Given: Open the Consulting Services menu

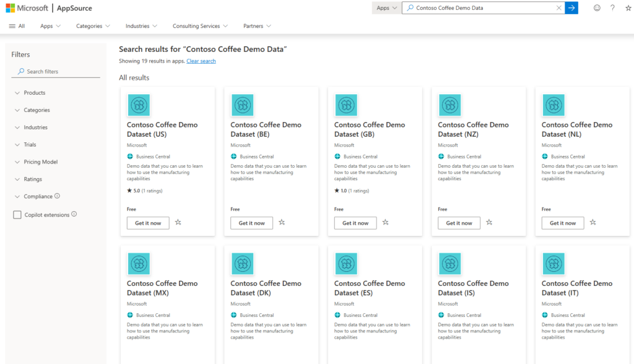Looking at the screenshot, I should pyautogui.click(x=200, y=26).
